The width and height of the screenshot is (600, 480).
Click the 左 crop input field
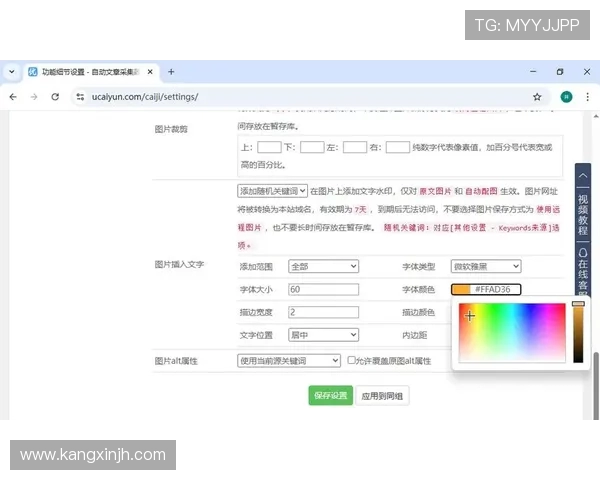click(355, 147)
